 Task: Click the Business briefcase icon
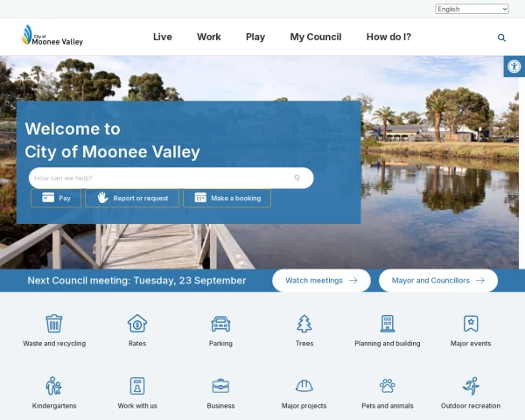coord(220,386)
